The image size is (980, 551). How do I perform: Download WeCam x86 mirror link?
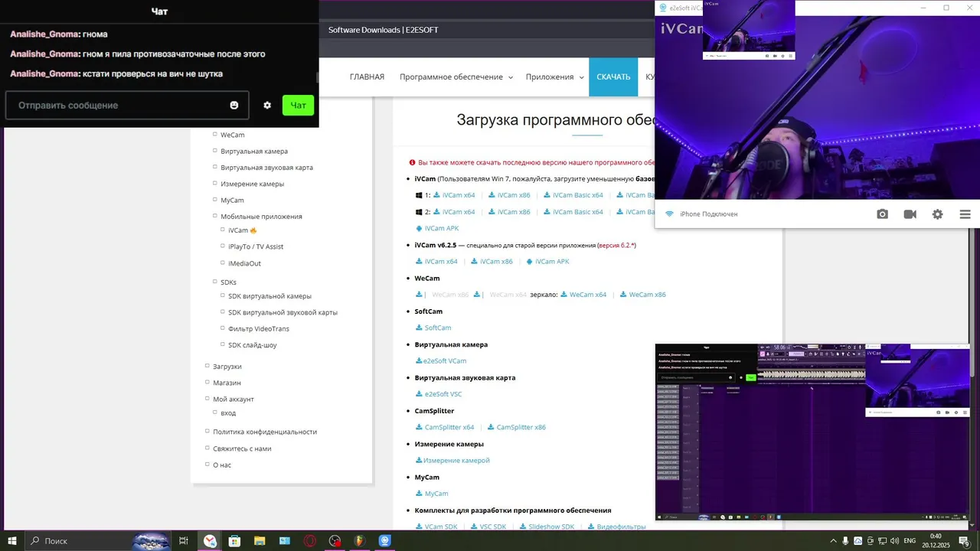643,295
